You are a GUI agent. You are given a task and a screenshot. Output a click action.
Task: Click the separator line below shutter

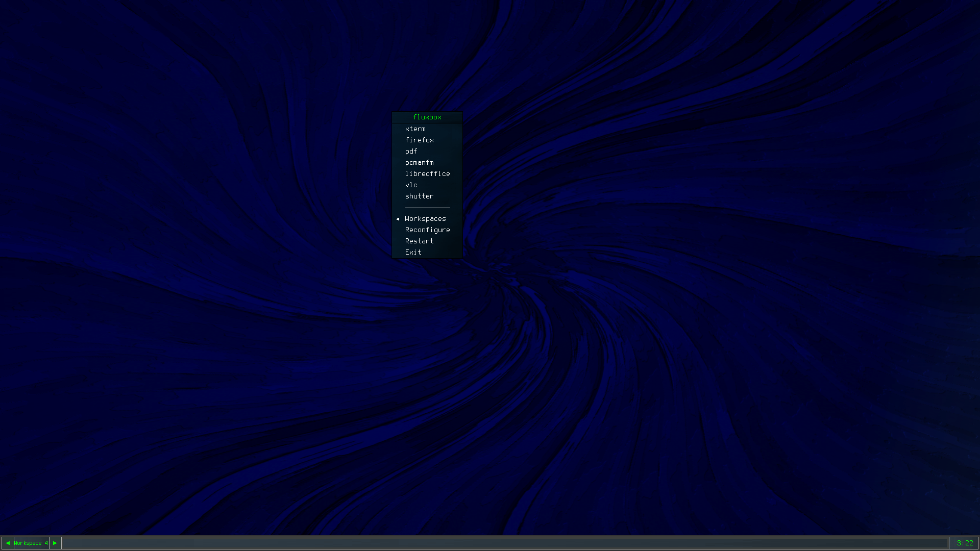click(x=427, y=208)
